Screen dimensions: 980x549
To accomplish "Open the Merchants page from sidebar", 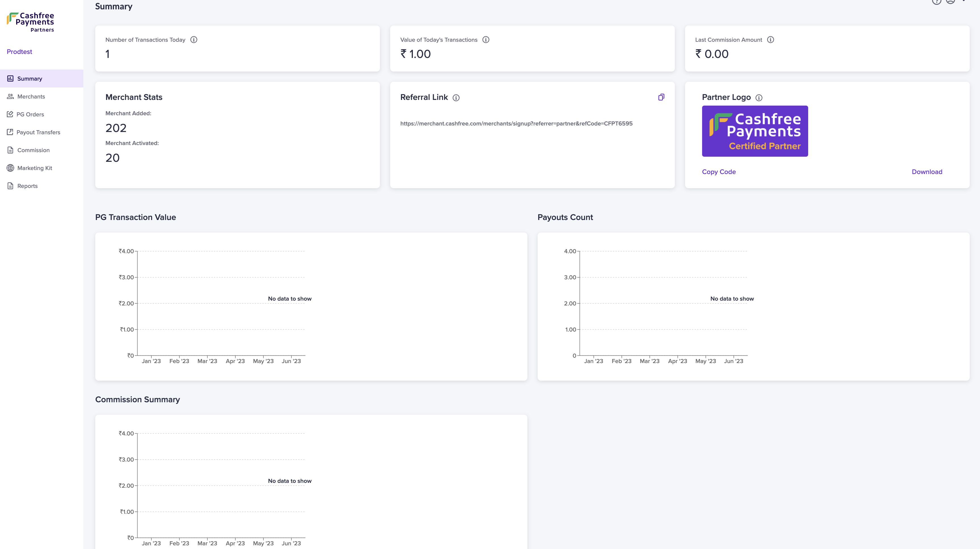I will [x=31, y=97].
